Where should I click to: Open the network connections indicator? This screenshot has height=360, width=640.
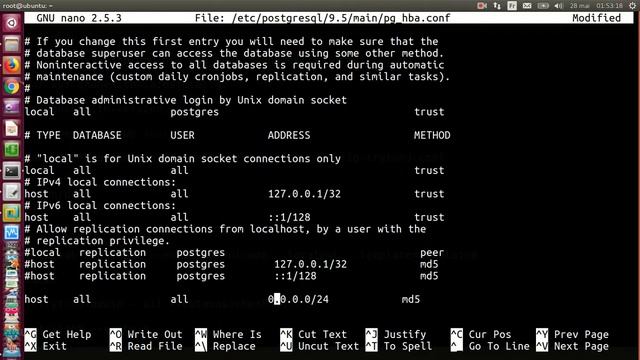(x=497, y=6)
